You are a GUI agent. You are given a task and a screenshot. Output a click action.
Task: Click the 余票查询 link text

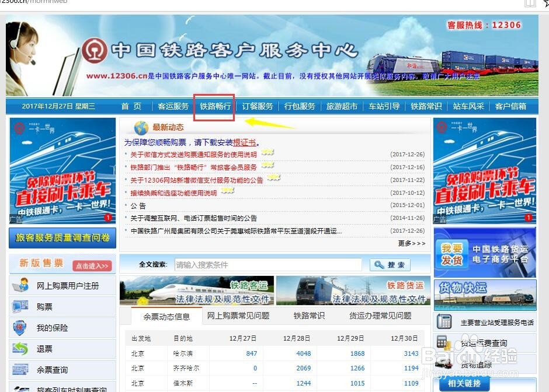pyautogui.click(x=52, y=370)
